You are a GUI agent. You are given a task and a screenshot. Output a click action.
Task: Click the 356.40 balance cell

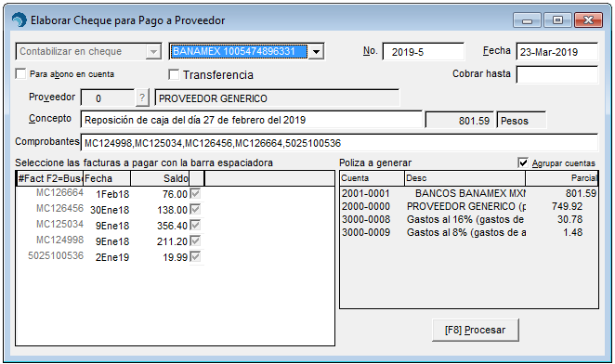point(172,226)
